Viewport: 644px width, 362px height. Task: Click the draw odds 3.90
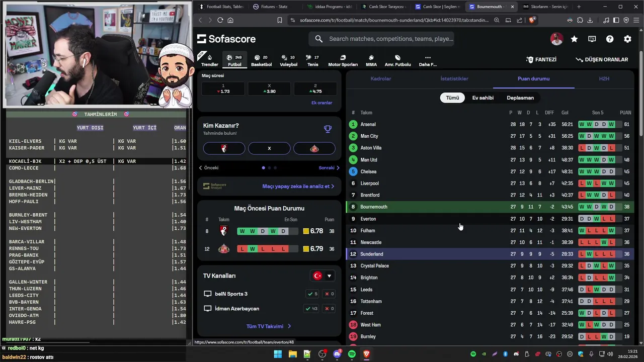pyautogui.click(x=269, y=88)
